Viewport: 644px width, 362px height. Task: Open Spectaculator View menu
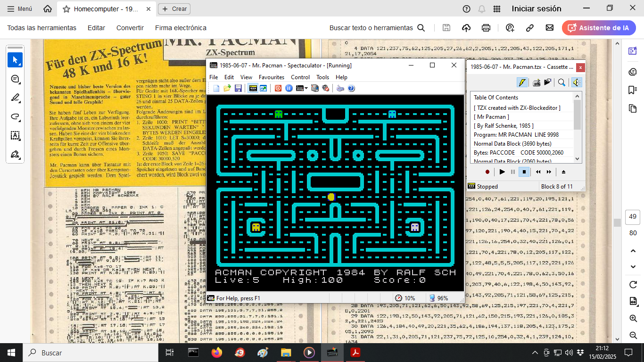(246, 77)
